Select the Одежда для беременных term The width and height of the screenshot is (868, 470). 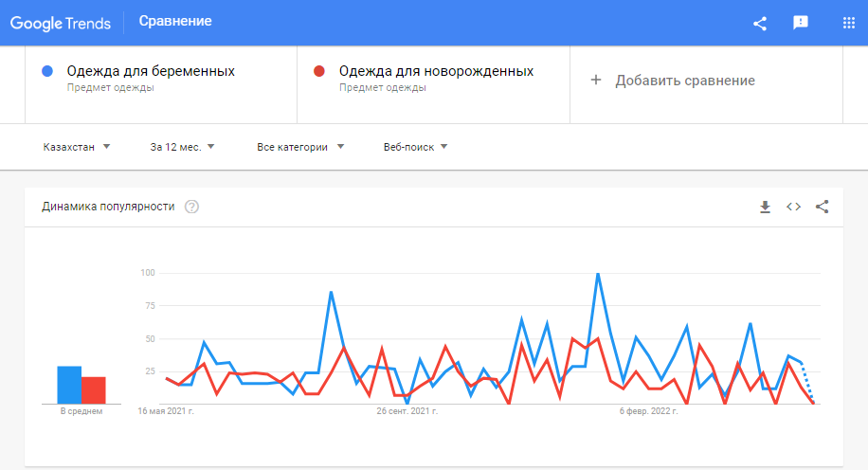pos(151,71)
